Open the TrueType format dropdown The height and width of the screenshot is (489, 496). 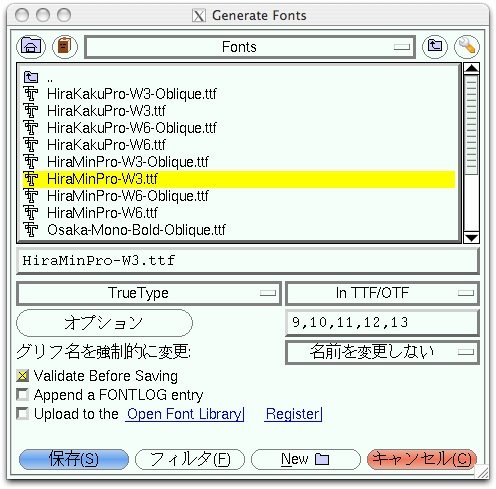[149, 293]
